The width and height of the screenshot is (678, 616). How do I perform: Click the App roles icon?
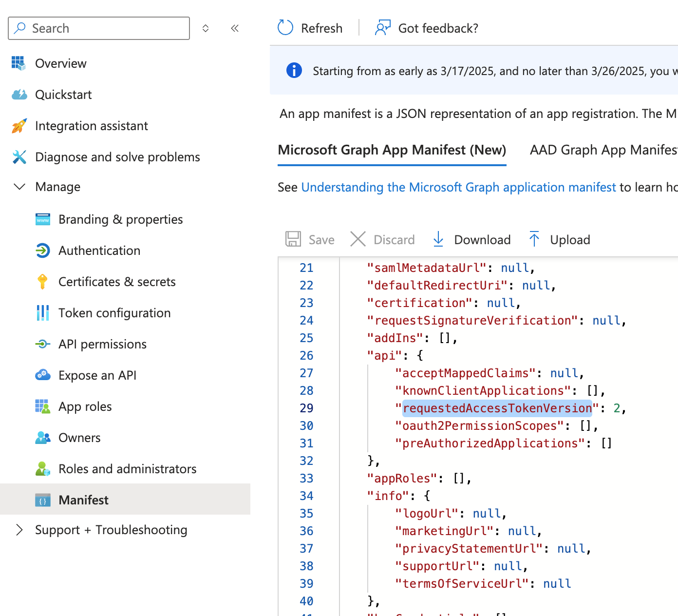[43, 406]
